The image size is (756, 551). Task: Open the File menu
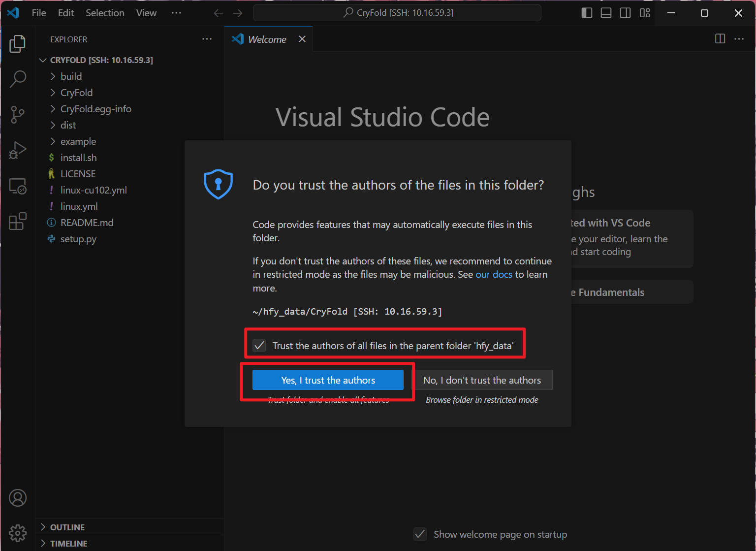coord(38,13)
